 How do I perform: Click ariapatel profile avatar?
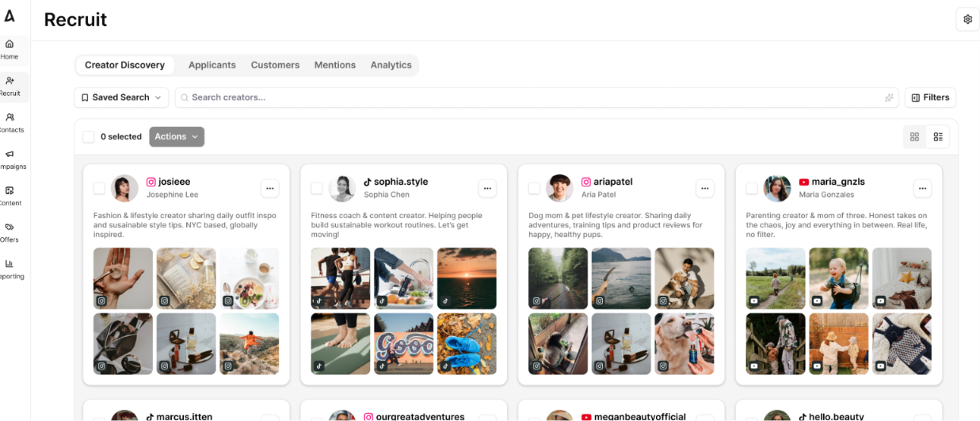tap(559, 188)
